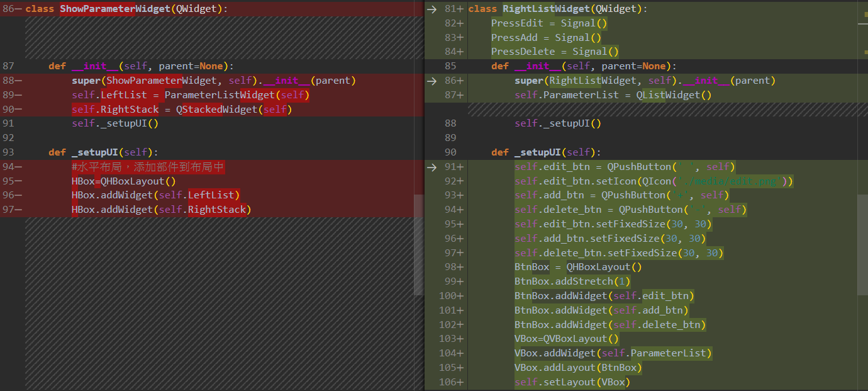Click the 'VBox.addLayout(BtnBox)' line
Image resolution: width=868 pixels, height=391 pixels.
tap(579, 368)
